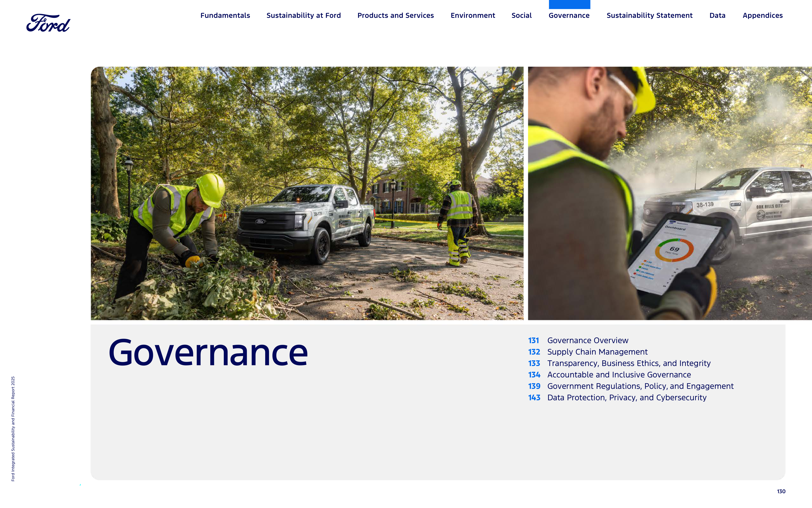Screen dimensions: 812x508
Task: Click the vertical report title text
Action: 13,429
